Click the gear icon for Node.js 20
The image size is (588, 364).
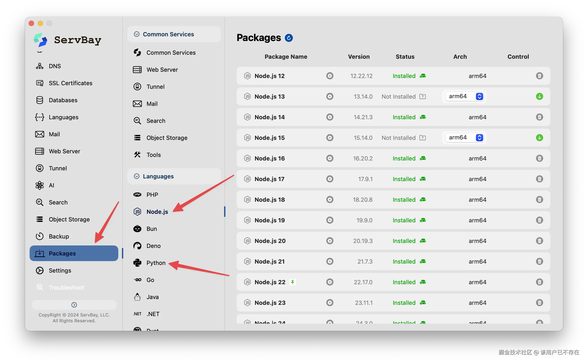click(x=329, y=241)
